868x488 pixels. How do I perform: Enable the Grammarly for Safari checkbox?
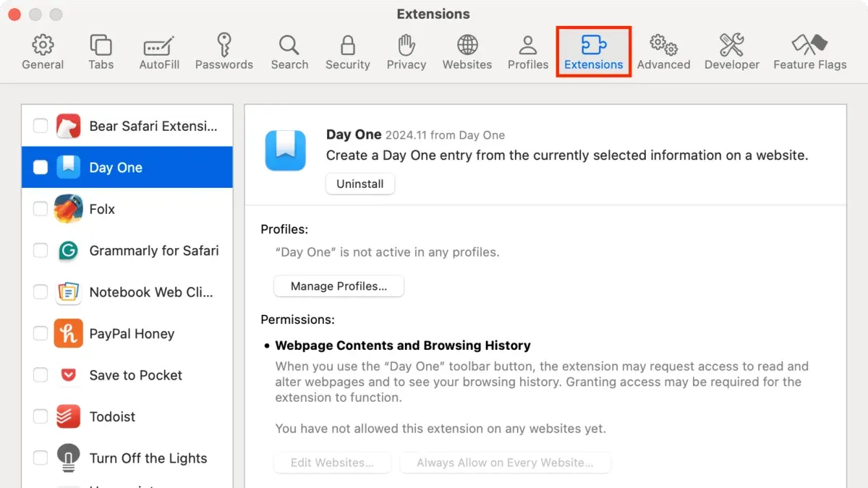(x=41, y=250)
